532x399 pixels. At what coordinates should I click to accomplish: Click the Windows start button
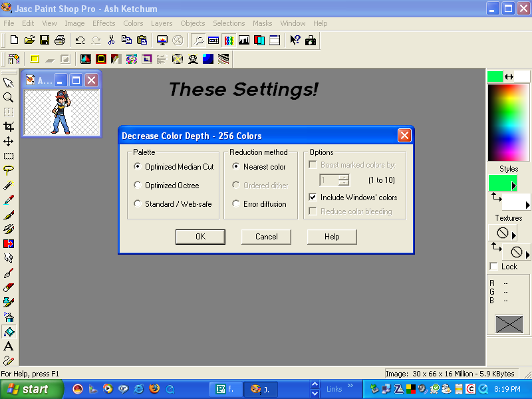pyautogui.click(x=31, y=389)
